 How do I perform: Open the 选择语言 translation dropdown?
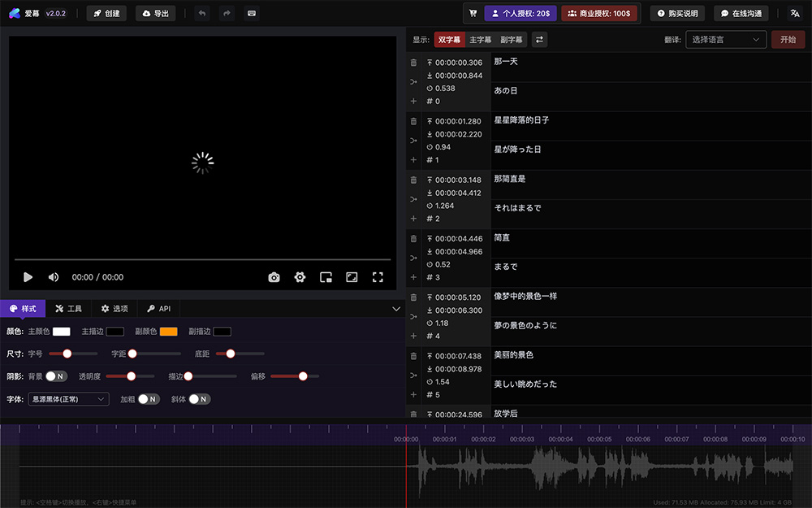coord(725,39)
